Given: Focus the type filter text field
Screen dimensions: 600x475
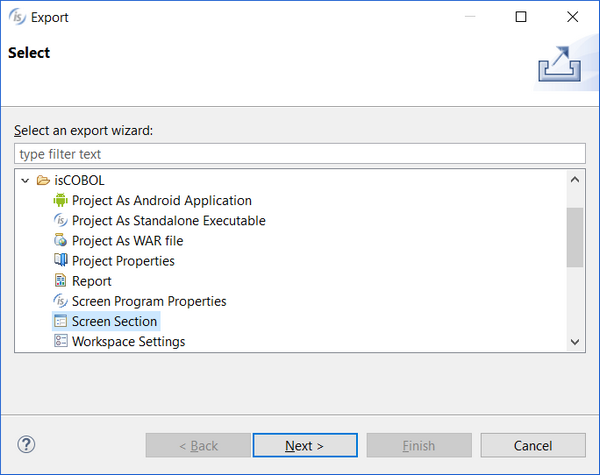Looking at the screenshot, I should [x=300, y=154].
